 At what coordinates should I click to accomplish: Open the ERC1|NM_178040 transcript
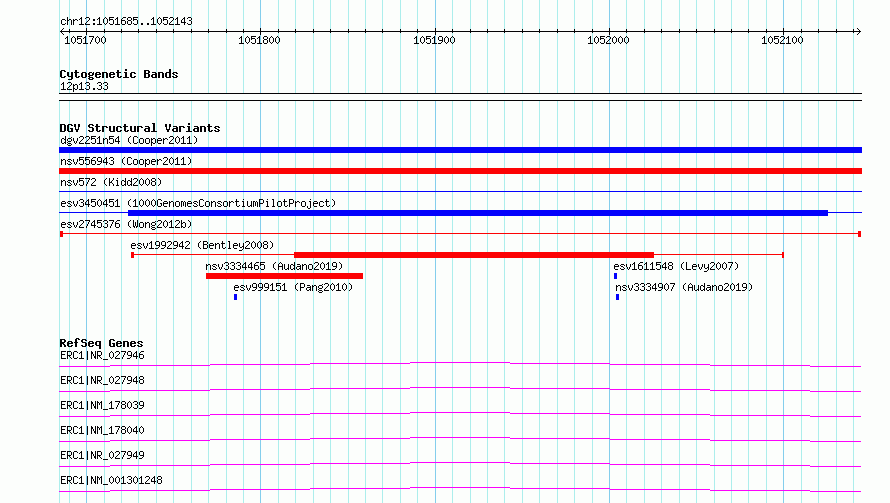click(x=102, y=430)
